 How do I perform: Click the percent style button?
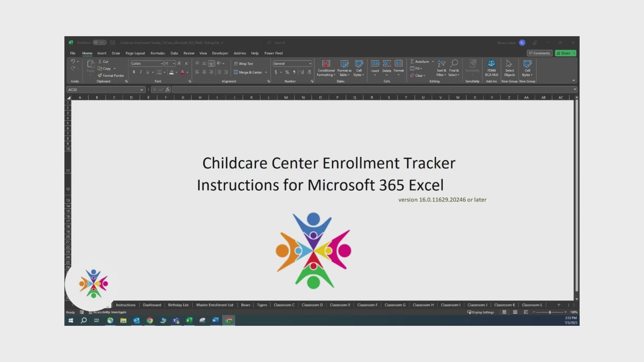(x=287, y=72)
